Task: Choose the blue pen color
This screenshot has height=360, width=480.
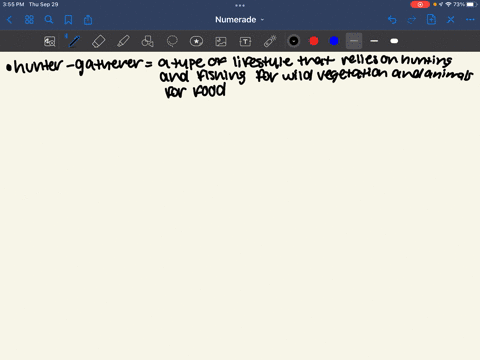Action: pyautogui.click(x=334, y=41)
